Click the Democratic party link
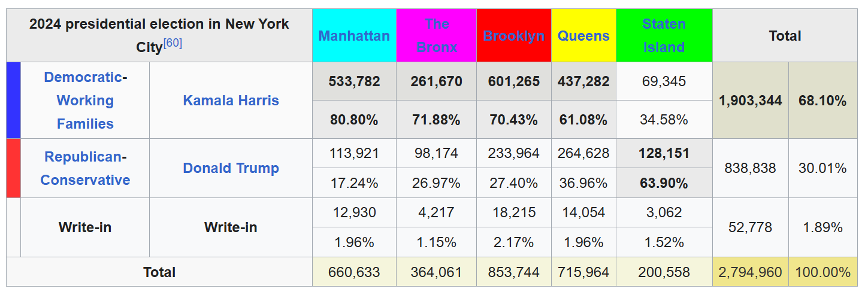This screenshot has height=295, width=868. point(83,77)
